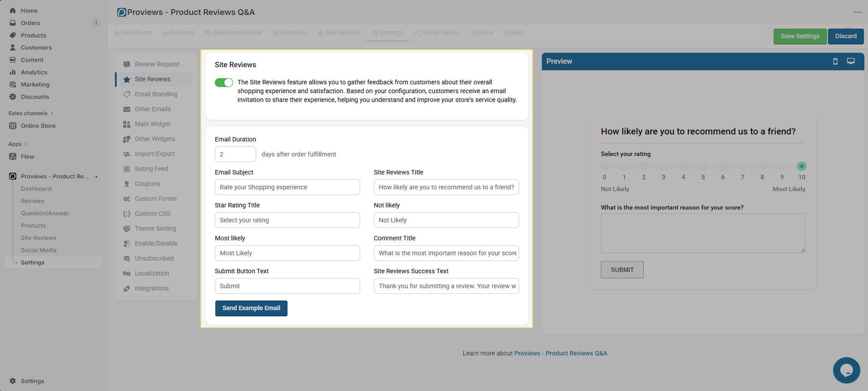Switch to the Plans tab
The image size is (868, 391).
(481, 33)
